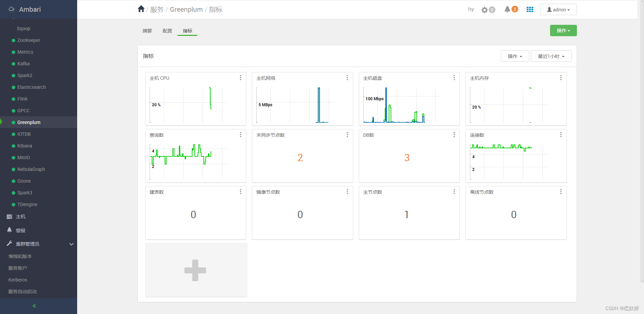This screenshot has height=314, width=644.
Task: Open Spark2 service in sidebar
Action: tap(25, 75)
